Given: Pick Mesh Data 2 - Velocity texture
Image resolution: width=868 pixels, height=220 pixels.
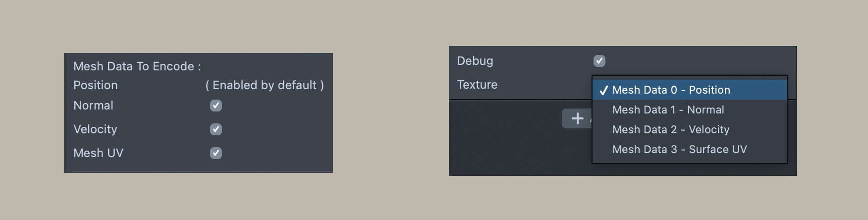Looking at the screenshot, I should click(x=670, y=130).
